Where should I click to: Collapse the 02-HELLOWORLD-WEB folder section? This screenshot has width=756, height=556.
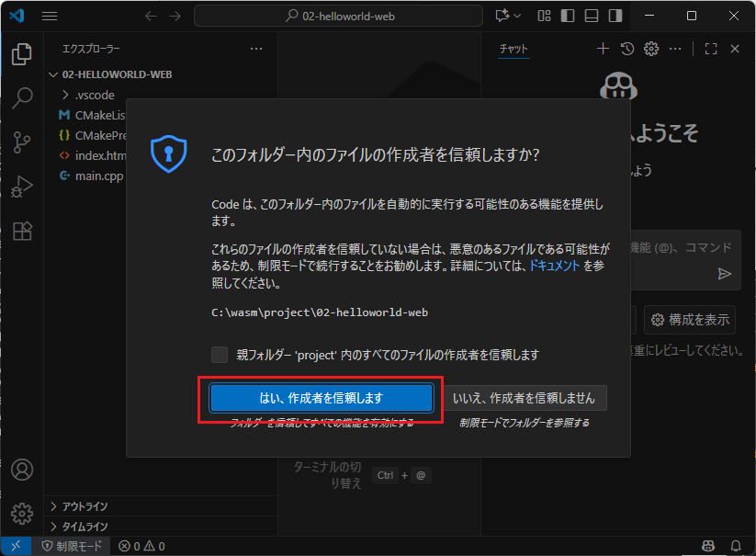pos(161,74)
